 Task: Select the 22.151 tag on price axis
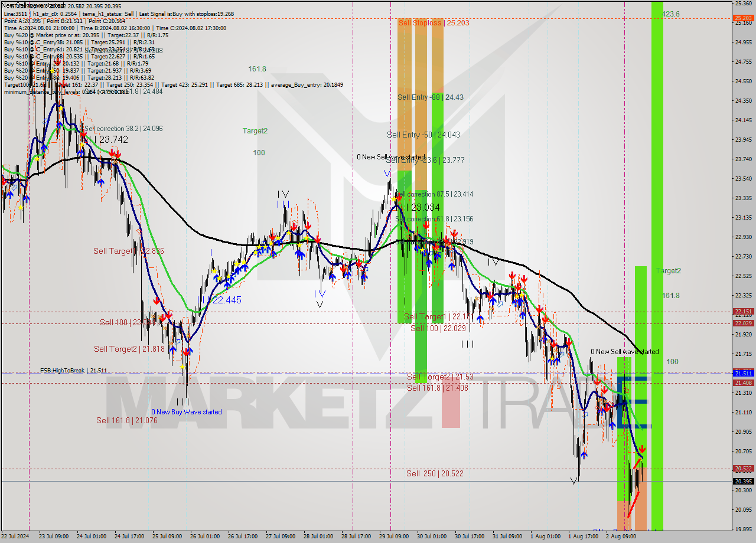click(x=743, y=312)
